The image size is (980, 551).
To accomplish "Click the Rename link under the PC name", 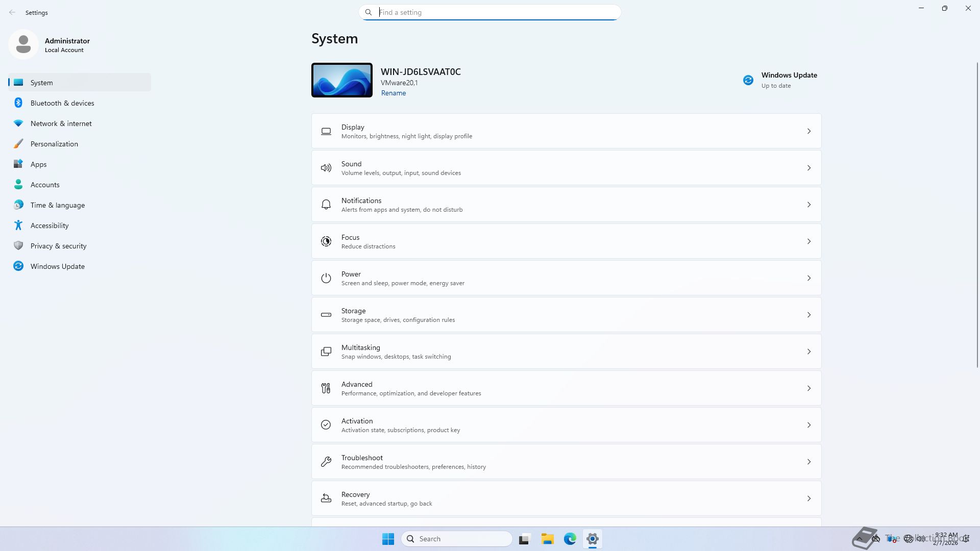I will [393, 93].
